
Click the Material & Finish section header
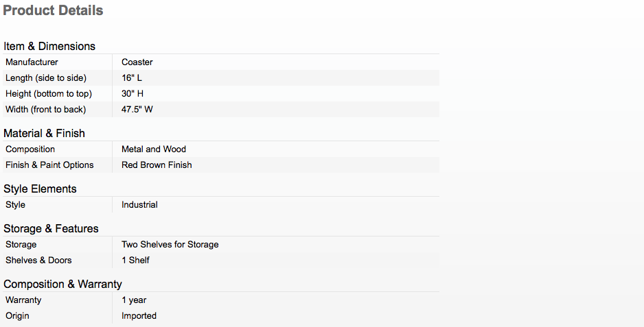(45, 134)
